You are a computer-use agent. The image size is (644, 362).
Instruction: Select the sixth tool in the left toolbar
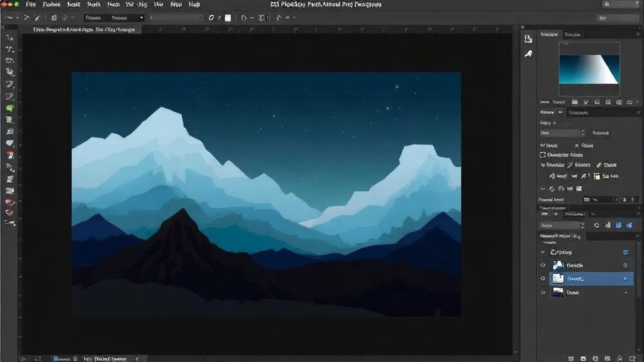[10, 96]
